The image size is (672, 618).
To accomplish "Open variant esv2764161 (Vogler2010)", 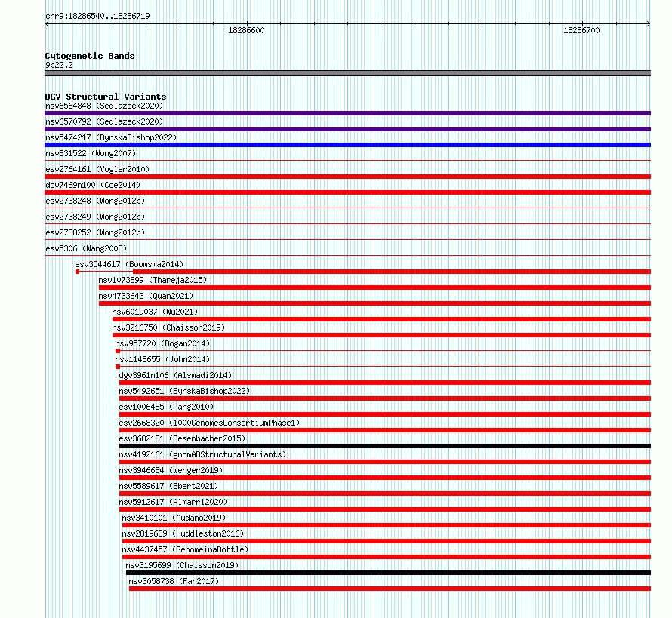I will [97, 169].
